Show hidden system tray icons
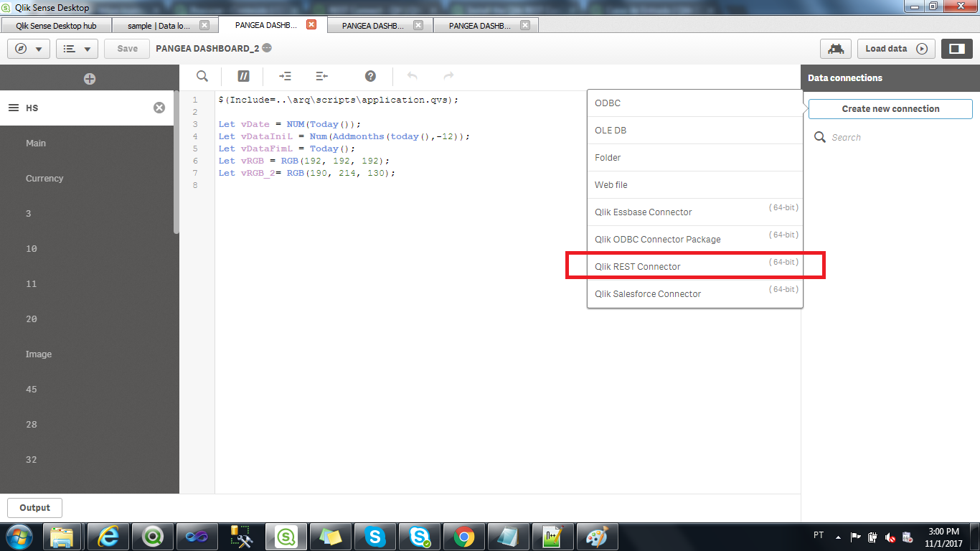Image resolution: width=980 pixels, height=551 pixels. (839, 537)
